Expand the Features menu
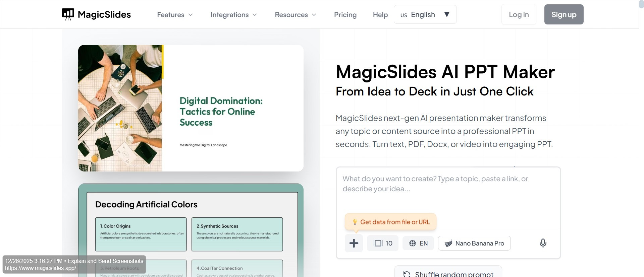This screenshot has height=277, width=644. click(175, 15)
